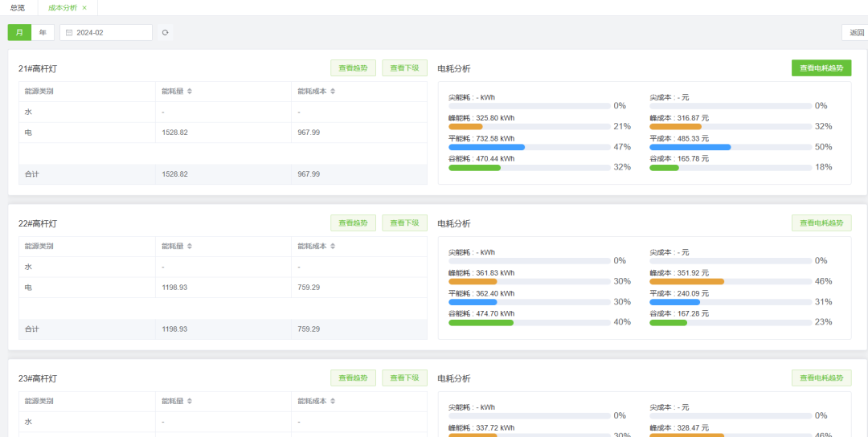Image resolution: width=868 pixels, height=437 pixels.
Task: Click 峰能耗 325.80 kWh progress bar
Action: tap(530, 127)
